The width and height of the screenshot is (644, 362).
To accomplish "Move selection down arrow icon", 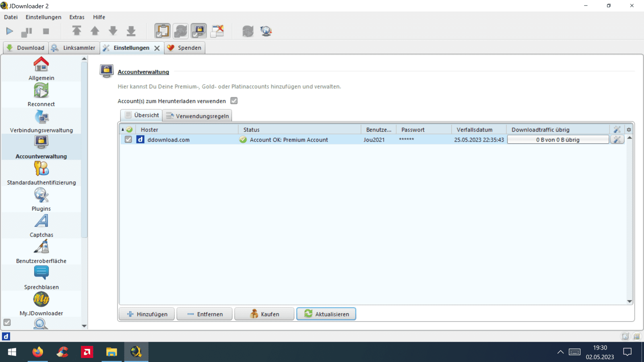I will click(x=113, y=31).
